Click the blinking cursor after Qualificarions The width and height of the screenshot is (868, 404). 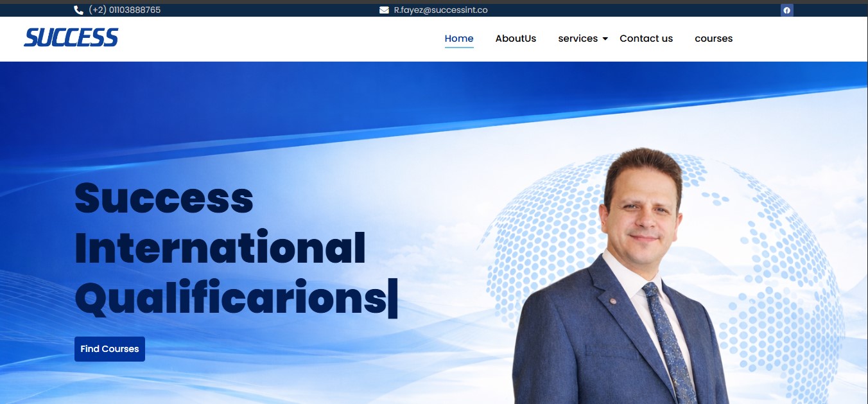pyautogui.click(x=393, y=298)
